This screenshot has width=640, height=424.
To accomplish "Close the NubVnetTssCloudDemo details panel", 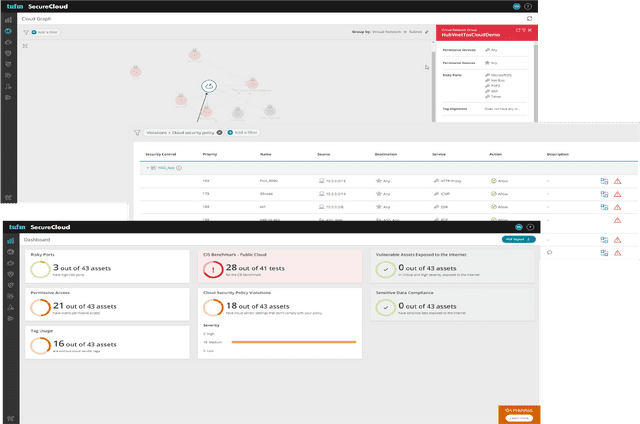I will pos(531,31).
